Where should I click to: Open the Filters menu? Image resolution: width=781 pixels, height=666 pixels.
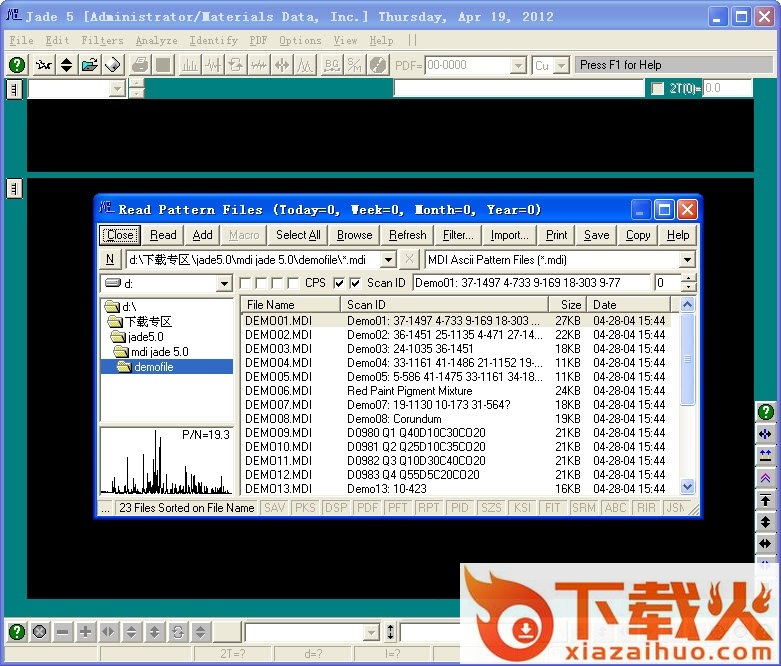103,41
